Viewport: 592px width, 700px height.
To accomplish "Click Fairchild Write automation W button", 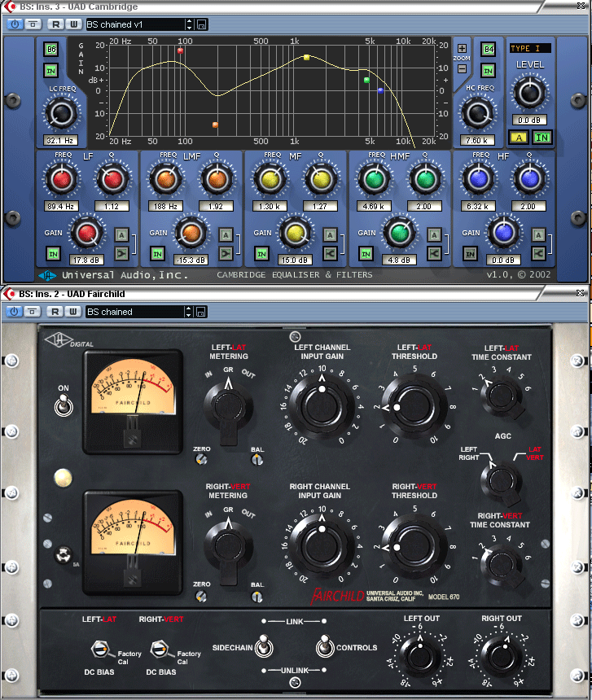I will [x=73, y=312].
